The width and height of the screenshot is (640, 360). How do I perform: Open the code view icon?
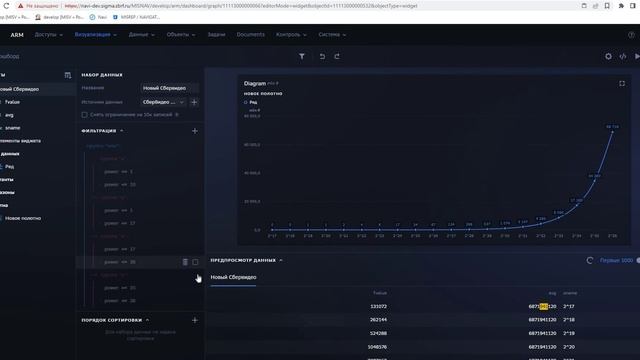[x=622, y=56]
